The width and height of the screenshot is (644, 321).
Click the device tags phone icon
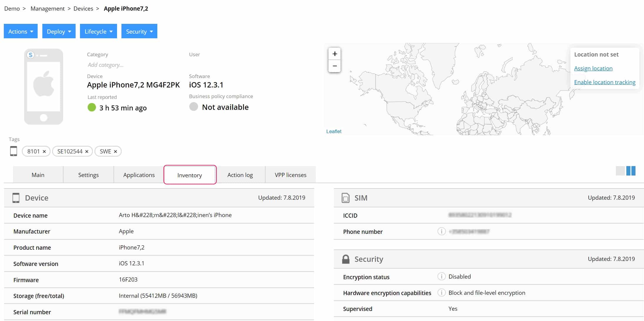(x=14, y=151)
